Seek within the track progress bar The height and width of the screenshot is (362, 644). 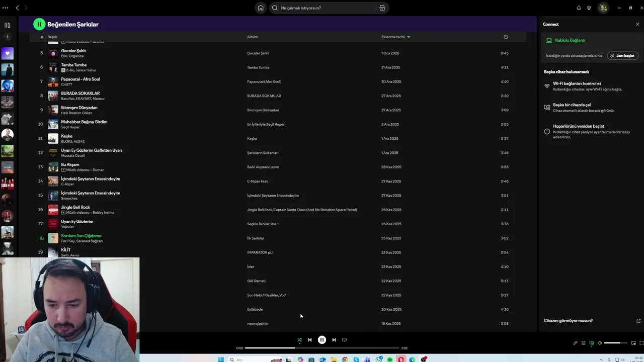pyautogui.click(x=322, y=348)
